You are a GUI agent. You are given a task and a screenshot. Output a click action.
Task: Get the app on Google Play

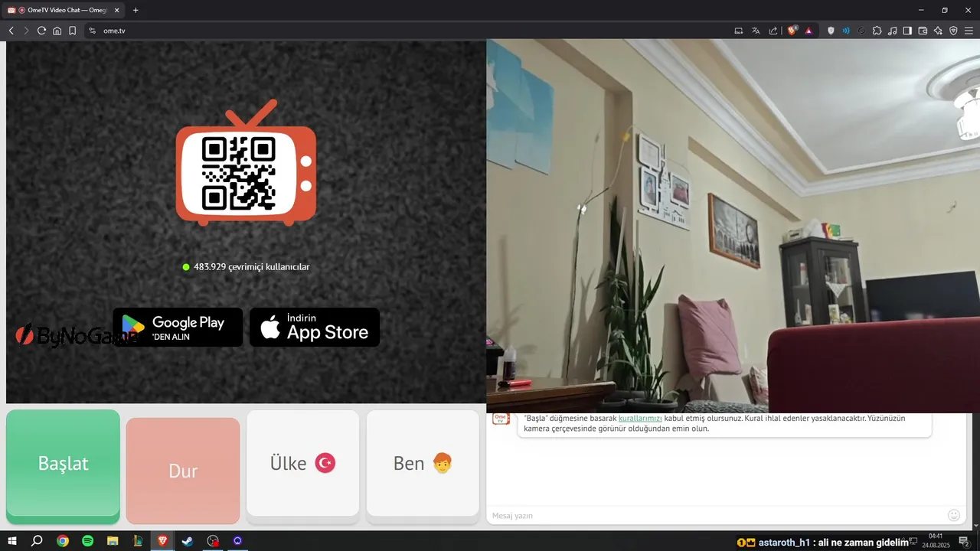pos(178,328)
